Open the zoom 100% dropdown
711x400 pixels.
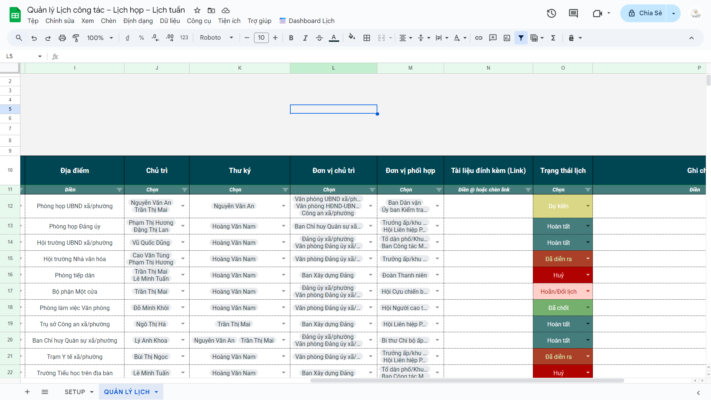point(100,38)
